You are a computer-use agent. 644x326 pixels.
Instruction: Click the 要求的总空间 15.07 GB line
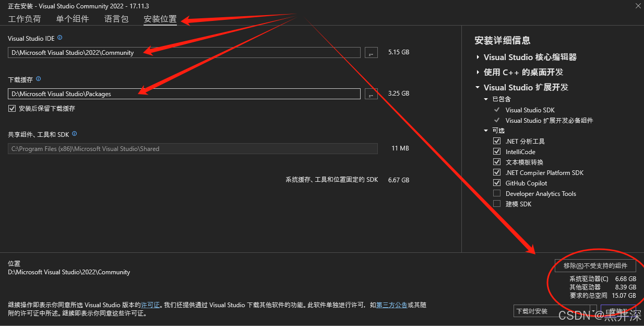coord(603,296)
